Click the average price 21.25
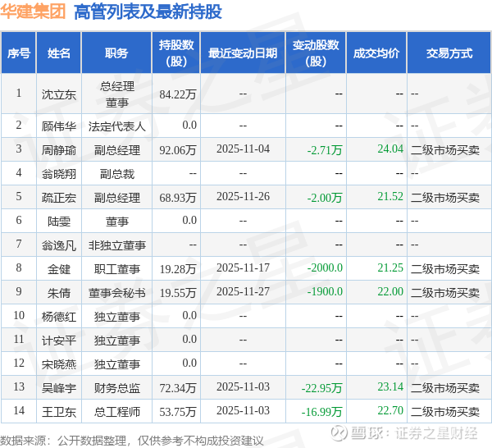The image size is (492, 448). click(390, 267)
